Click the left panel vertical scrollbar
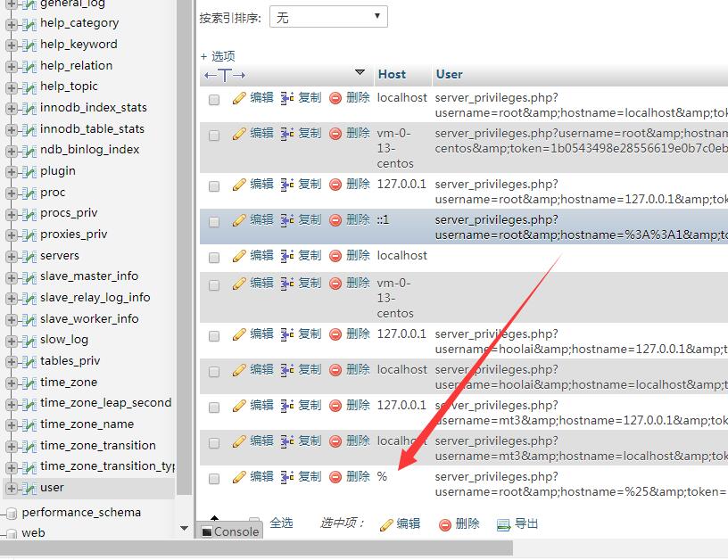This screenshot has width=728, height=560. [x=184, y=268]
